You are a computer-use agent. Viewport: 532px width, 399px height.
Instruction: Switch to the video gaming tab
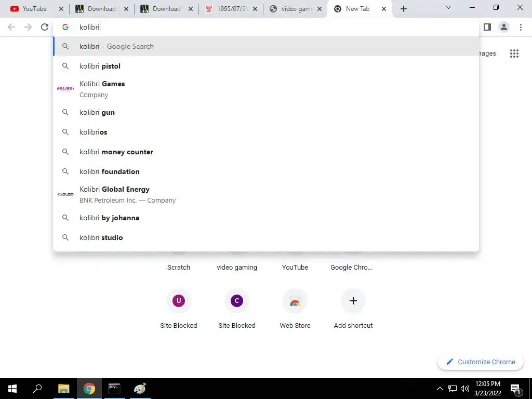click(296, 9)
